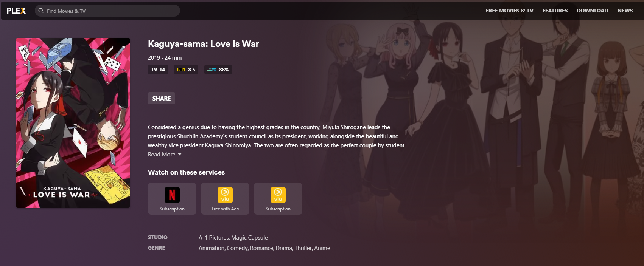Viewport: 644px width, 266px height.
Task: Click the Share button
Action: [x=162, y=98]
